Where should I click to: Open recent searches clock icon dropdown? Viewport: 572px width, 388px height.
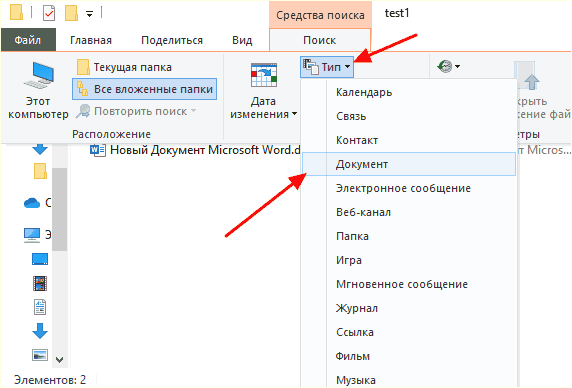[x=448, y=66]
